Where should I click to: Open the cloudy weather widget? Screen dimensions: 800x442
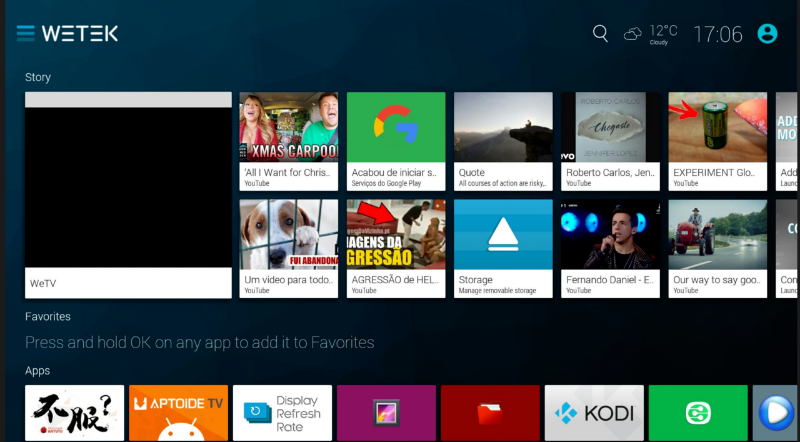pos(651,34)
